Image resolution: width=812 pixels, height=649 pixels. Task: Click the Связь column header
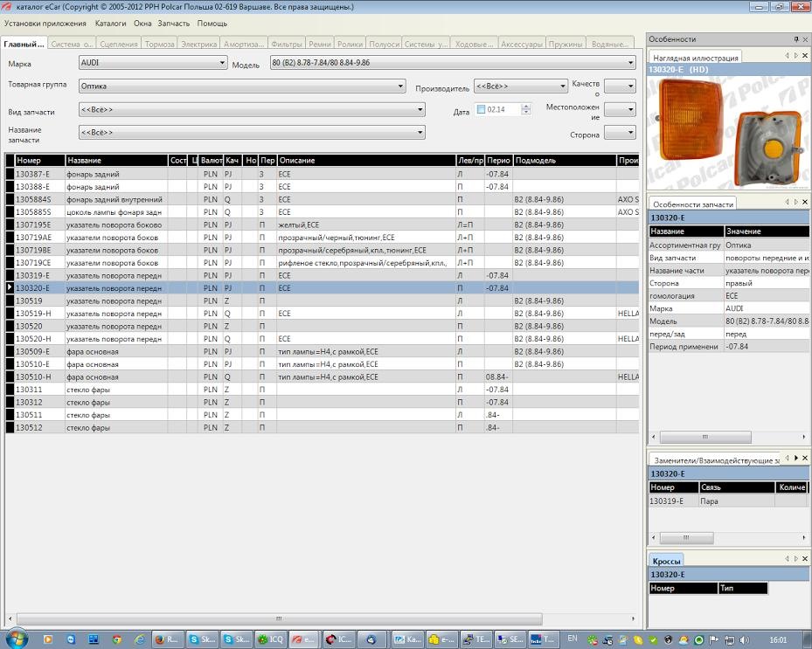[736, 487]
